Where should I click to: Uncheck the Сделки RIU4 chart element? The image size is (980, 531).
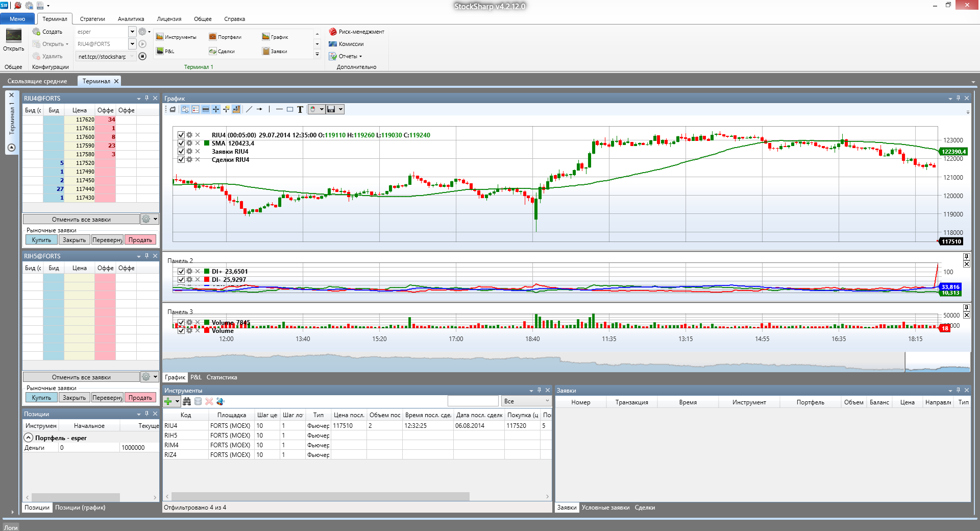click(x=181, y=160)
